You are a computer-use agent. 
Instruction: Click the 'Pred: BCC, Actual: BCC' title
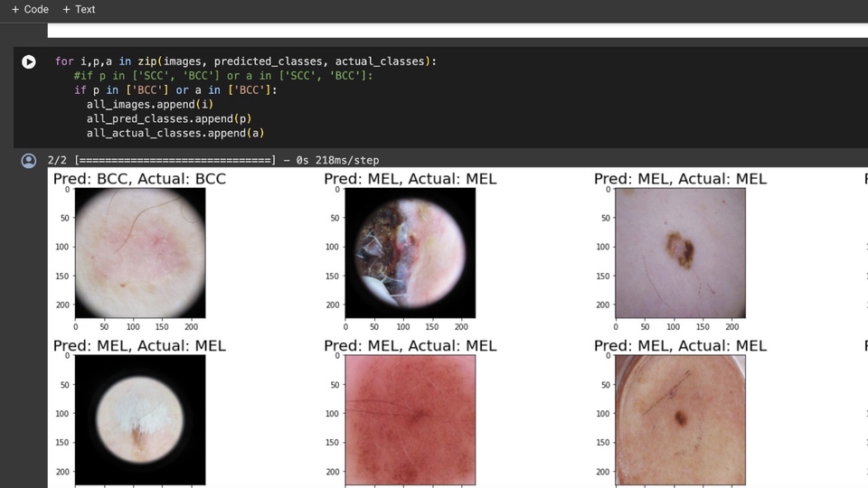[139, 179]
